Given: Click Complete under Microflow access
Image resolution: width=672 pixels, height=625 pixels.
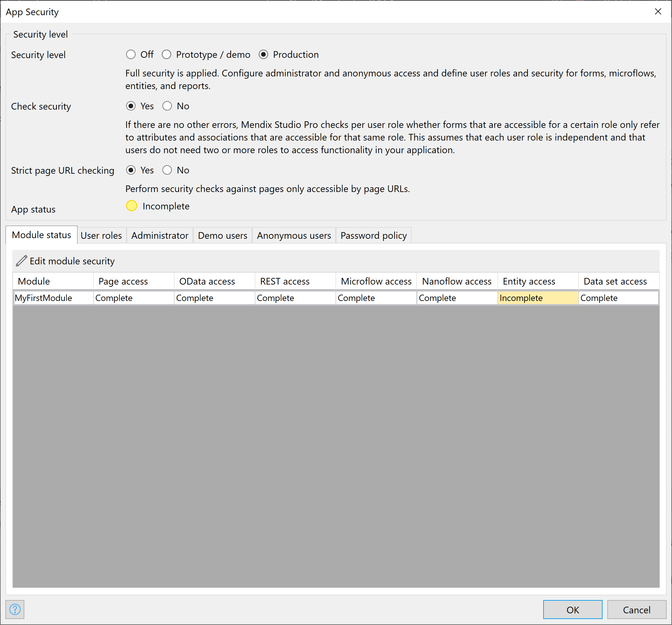Looking at the screenshot, I should coord(376,297).
